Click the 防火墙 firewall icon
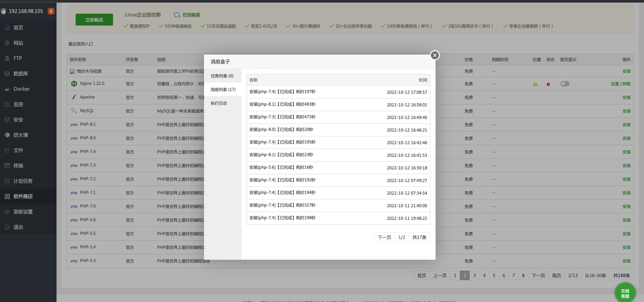The image size is (644, 302). [x=7, y=135]
